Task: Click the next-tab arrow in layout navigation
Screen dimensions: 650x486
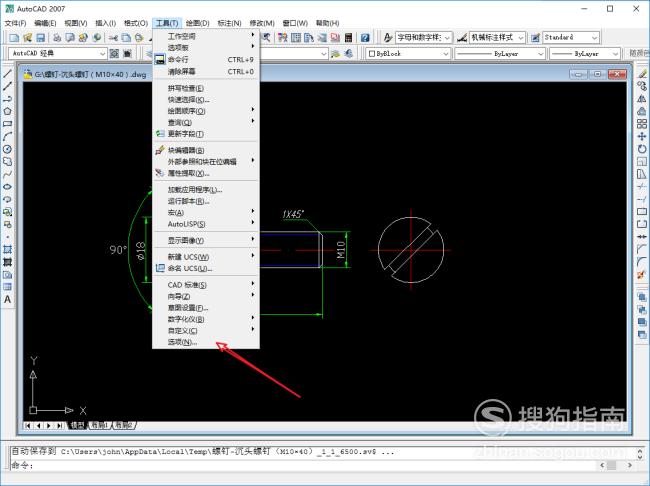Action: pyautogui.click(x=49, y=425)
